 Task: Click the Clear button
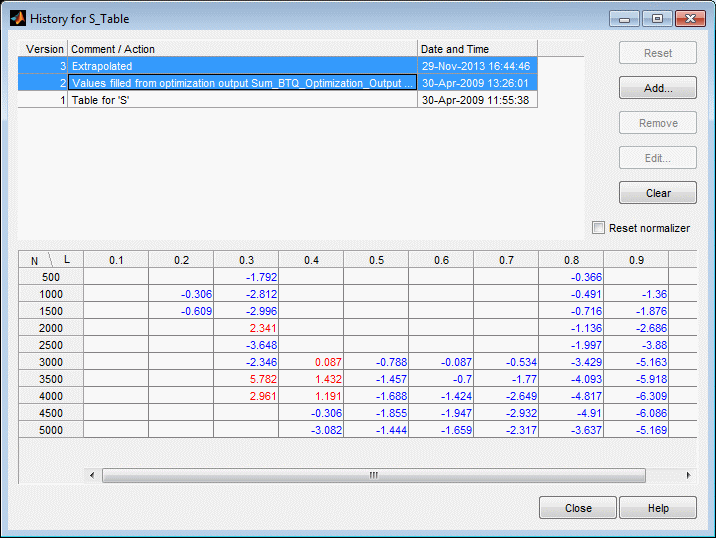click(x=658, y=193)
